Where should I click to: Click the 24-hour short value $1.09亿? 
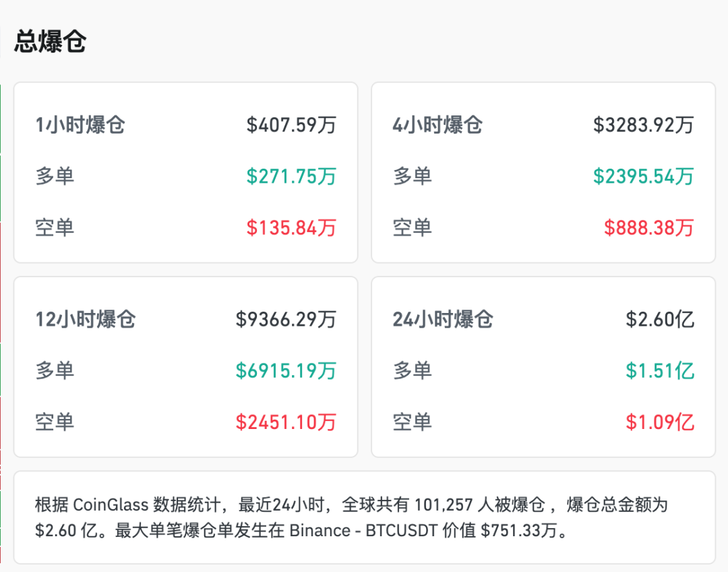[660, 422]
